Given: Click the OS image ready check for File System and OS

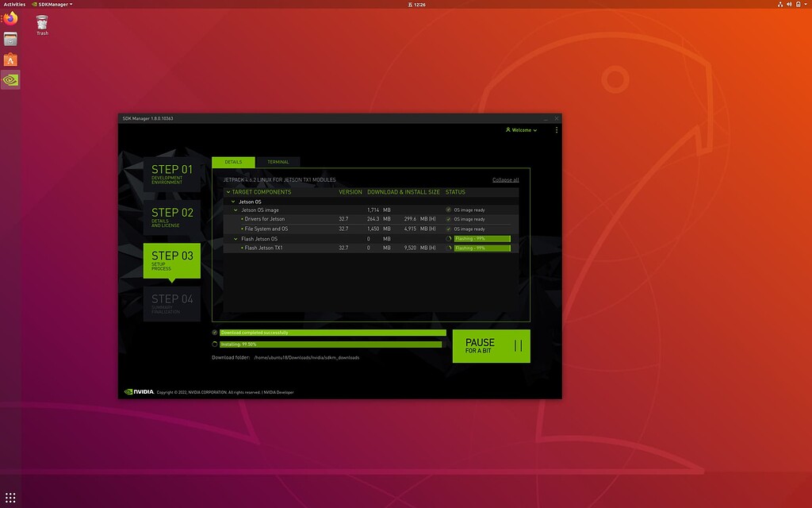Looking at the screenshot, I should 450,229.
